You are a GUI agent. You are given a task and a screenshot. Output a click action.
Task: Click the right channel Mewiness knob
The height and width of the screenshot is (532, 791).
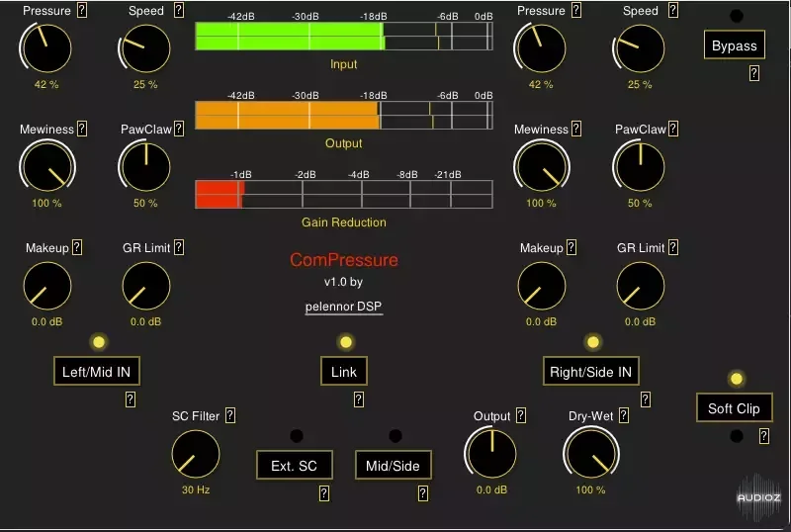click(541, 167)
